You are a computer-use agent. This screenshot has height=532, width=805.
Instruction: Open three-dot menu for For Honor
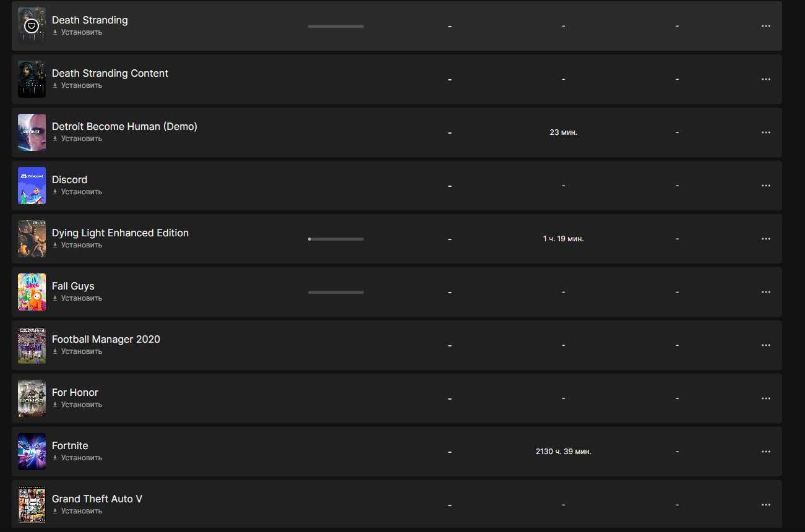tap(765, 398)
